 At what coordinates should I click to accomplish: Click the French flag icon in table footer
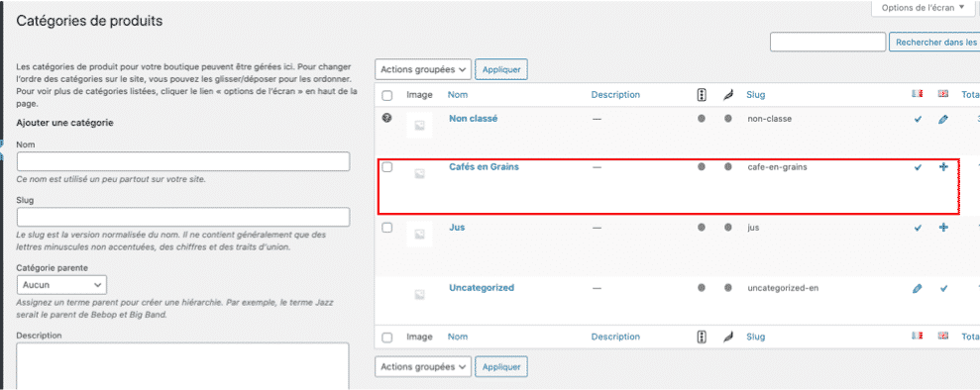point(917,336)
